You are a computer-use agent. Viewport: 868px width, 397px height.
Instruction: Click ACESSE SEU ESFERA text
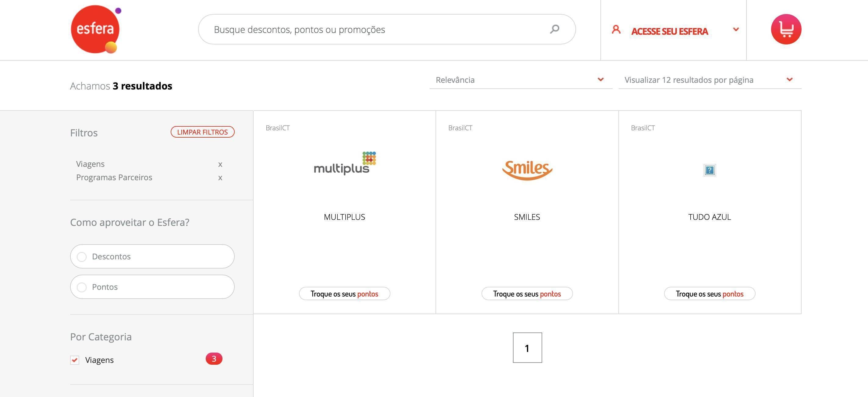click(x=670, y=31)
